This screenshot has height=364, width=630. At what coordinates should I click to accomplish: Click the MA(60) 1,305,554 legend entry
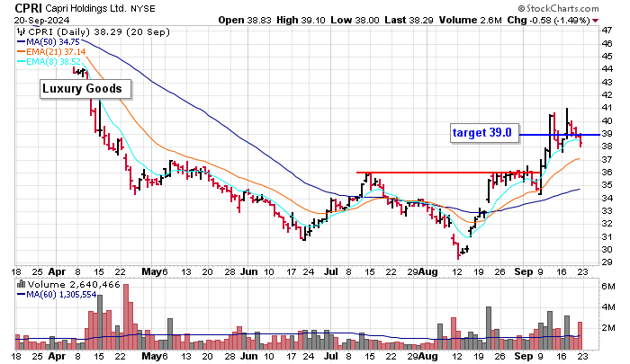(57, 295)
